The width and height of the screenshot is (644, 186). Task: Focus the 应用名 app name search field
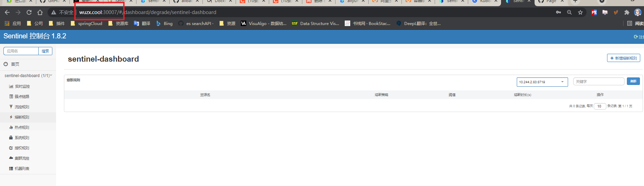tap(21, 51)
